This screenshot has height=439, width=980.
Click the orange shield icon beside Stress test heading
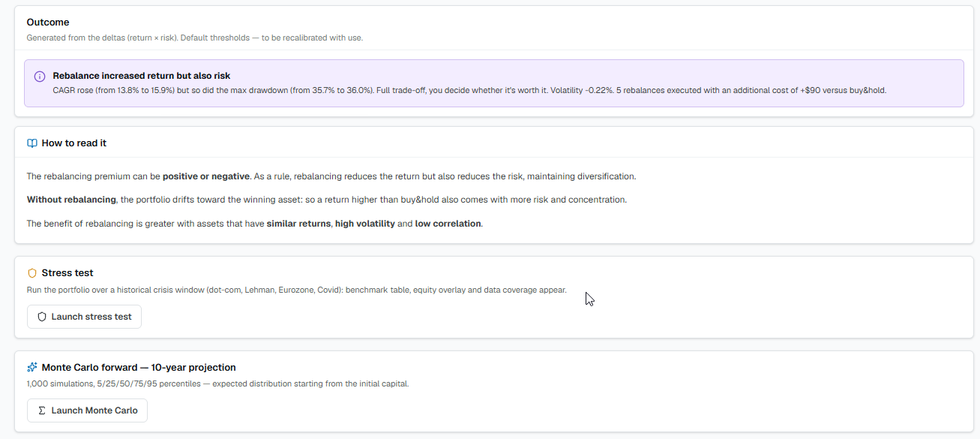click(x=32, y=273)
